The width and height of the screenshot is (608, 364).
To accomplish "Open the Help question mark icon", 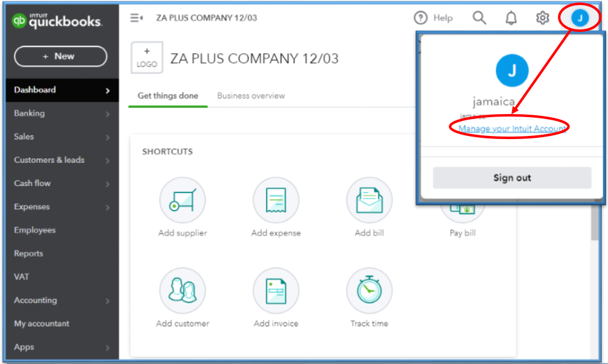I will [421, 18].
